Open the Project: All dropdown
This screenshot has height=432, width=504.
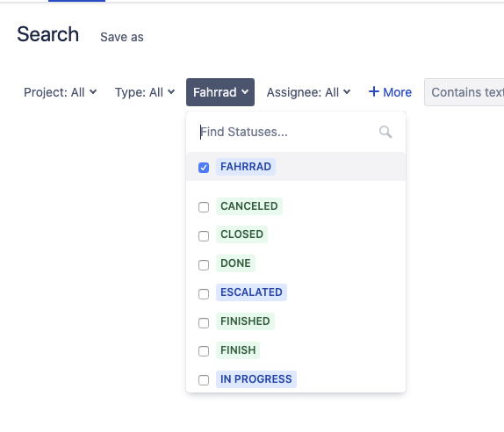pos(60,92)
